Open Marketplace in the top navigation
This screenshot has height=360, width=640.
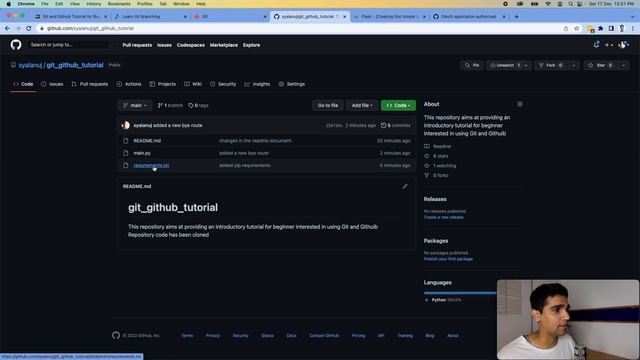pos(224,45)
